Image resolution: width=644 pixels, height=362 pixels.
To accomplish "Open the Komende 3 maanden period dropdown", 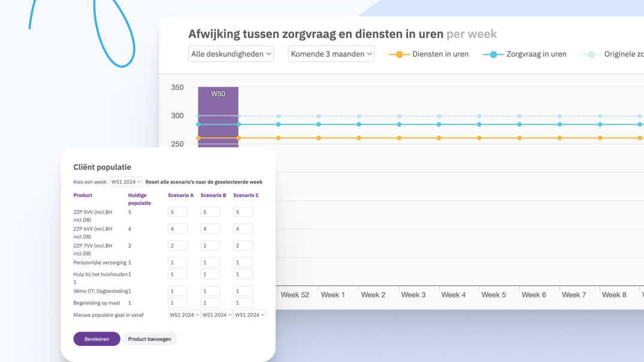I will [331, 53].
